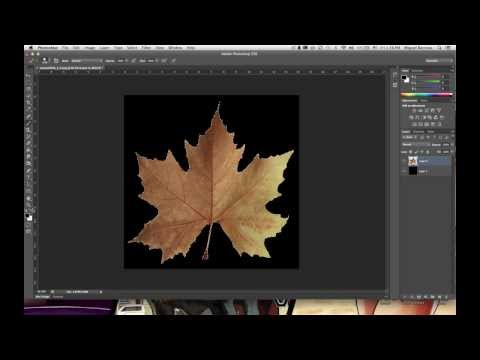Select the Hand tool
This screenshot has height=360, width=480.
[x=29, y=199]
